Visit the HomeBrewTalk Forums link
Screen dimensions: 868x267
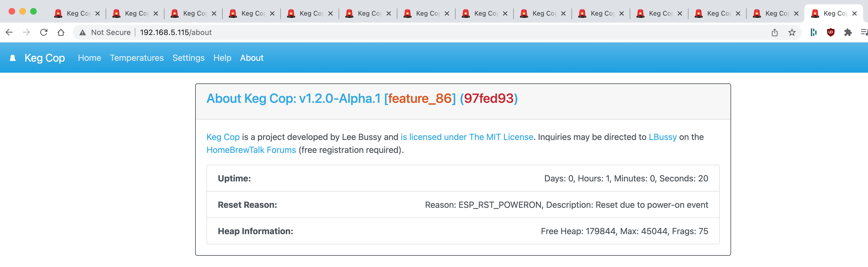(251, 150)
